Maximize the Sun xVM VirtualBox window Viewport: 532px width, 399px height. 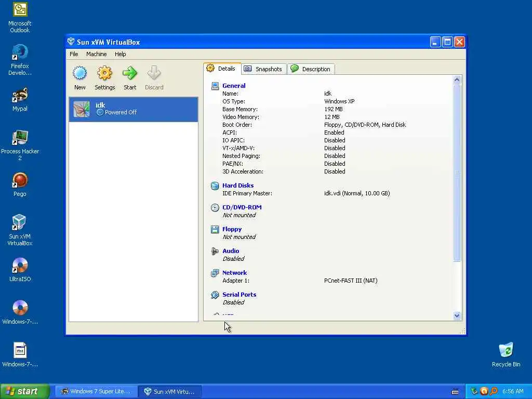pyautogui.click(x=447, y=42)
